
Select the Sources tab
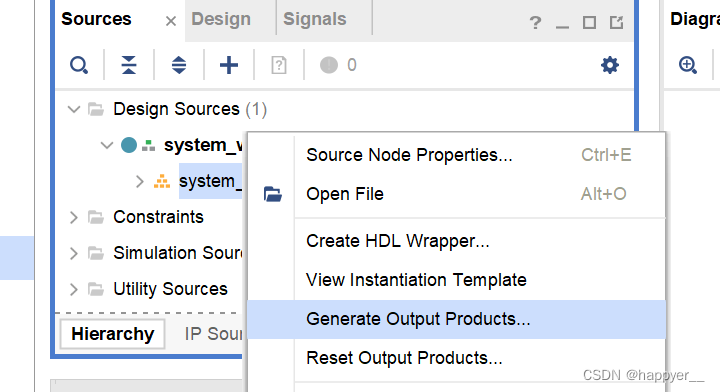96,19
